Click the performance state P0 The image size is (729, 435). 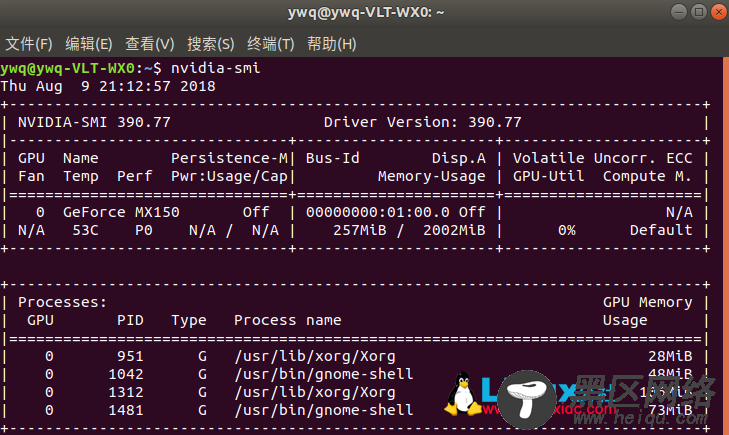click(144, 230)
